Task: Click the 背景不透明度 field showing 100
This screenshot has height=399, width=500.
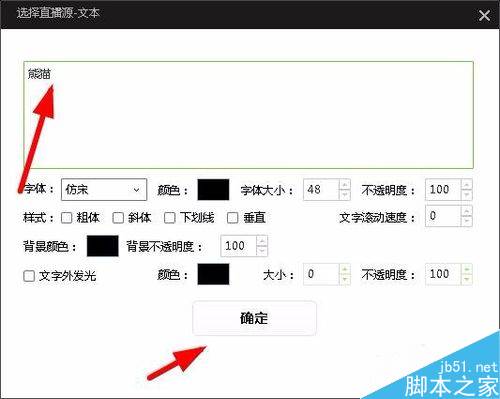Action: coord(239,246)
